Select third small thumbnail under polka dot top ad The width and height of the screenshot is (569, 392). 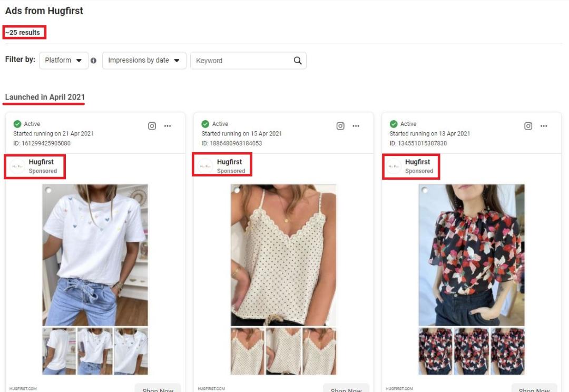(319, 351)
